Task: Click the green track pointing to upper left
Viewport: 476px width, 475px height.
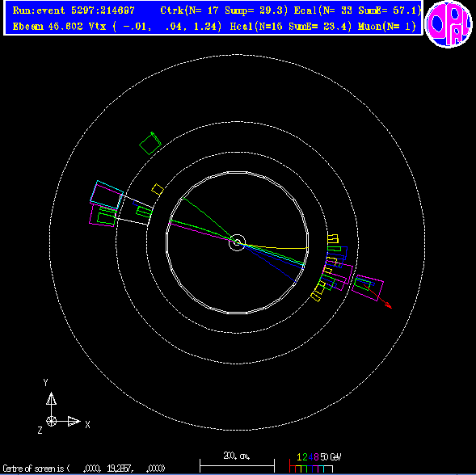Action: pos(209,220)
